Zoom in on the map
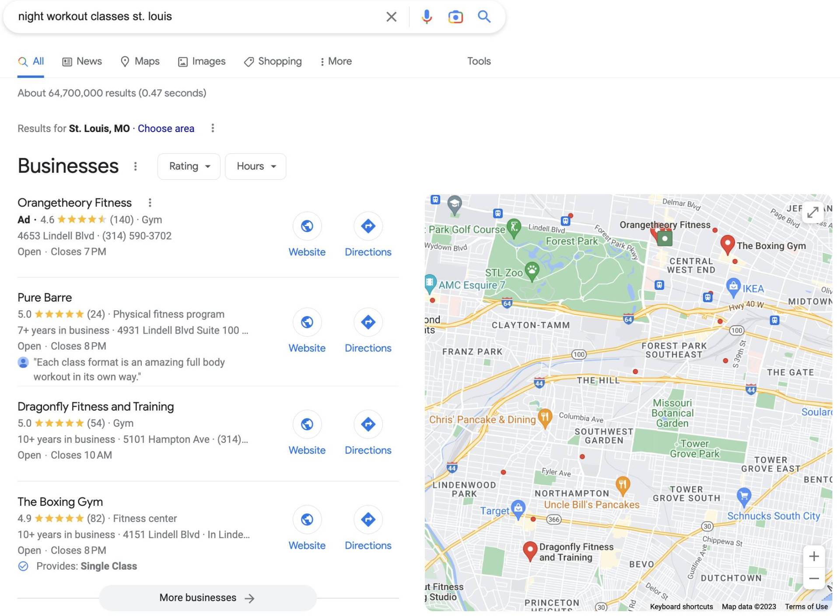Image resolution: width=840 pixels, height=616 pixels. point(814,556)
